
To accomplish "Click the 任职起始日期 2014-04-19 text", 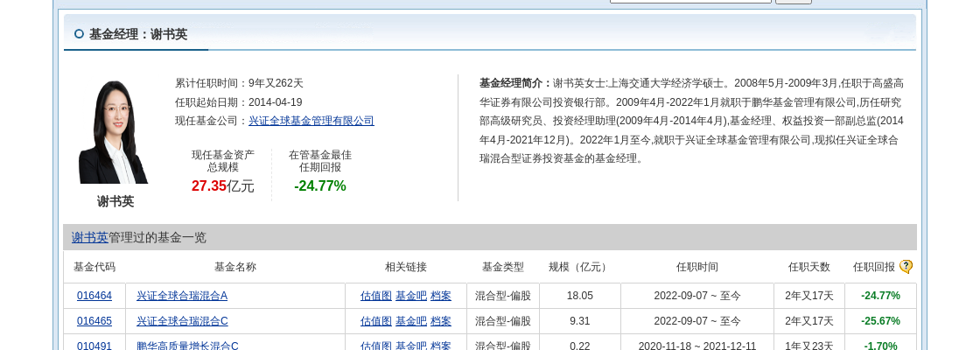I will [239, 101].
